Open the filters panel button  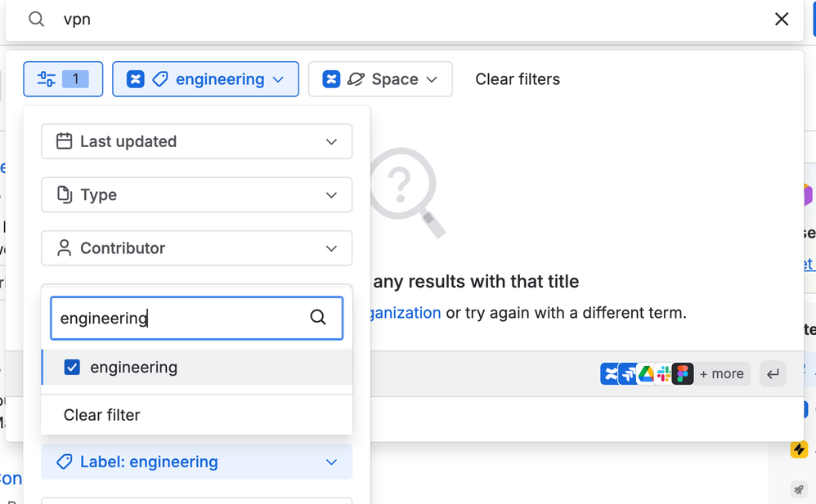[x=63, y=79]
